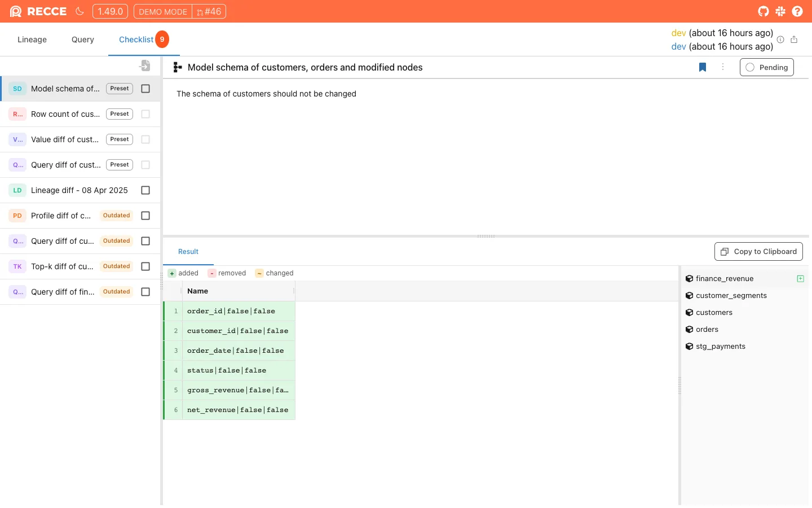Tick checkbox for Profile diff check
Image resolution: width=812 pixels, height=508 pixels.
[x=145, y=216]
